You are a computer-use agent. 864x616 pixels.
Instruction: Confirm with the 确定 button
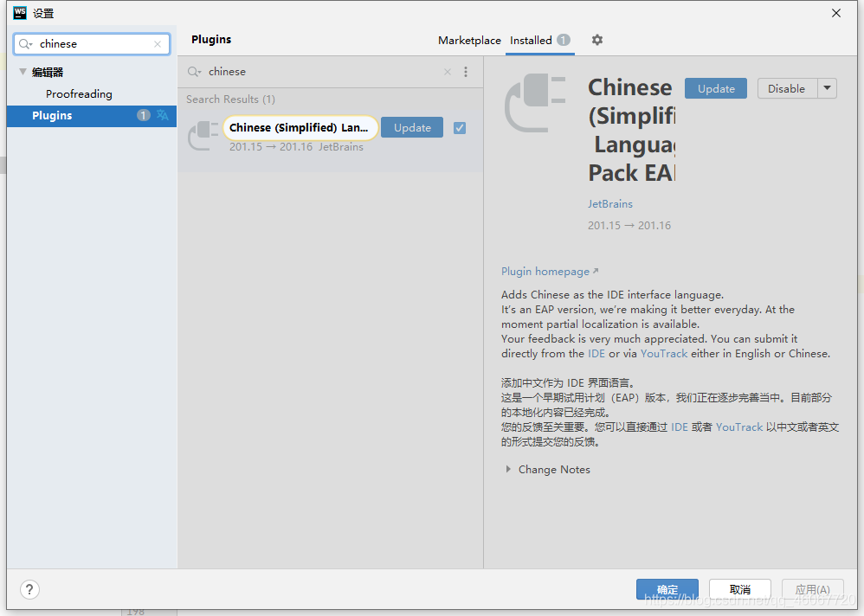[667, 589]
